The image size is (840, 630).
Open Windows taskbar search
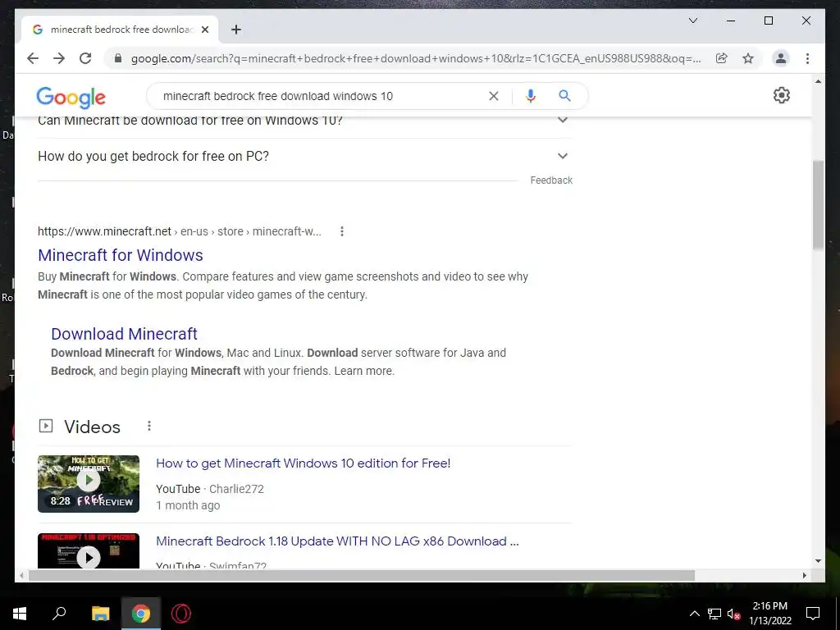click(59, 614)
